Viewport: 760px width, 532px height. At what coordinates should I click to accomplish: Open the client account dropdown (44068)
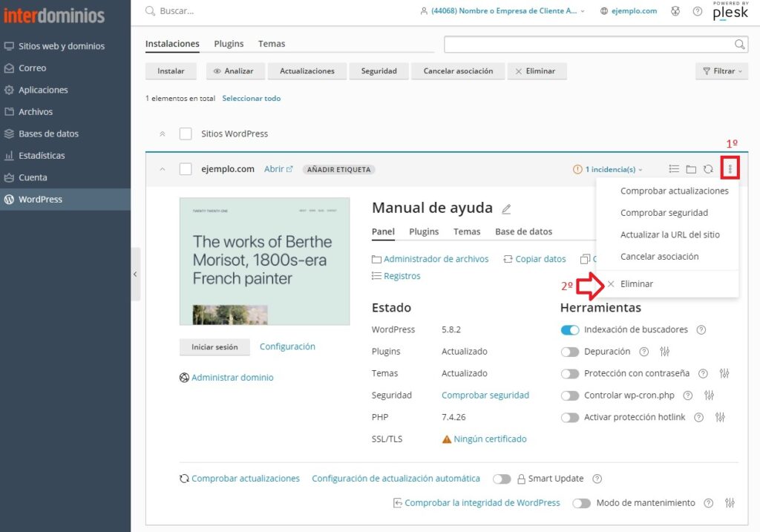click(502, 10)
